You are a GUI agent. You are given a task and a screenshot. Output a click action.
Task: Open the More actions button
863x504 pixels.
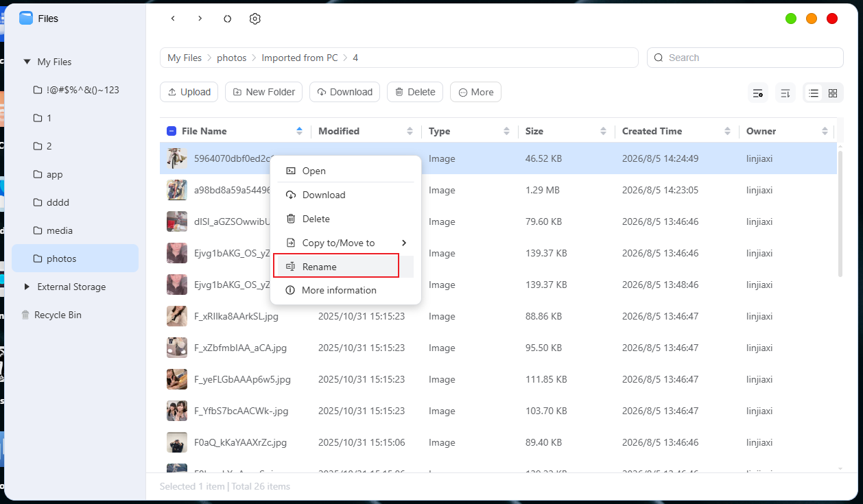475,92
